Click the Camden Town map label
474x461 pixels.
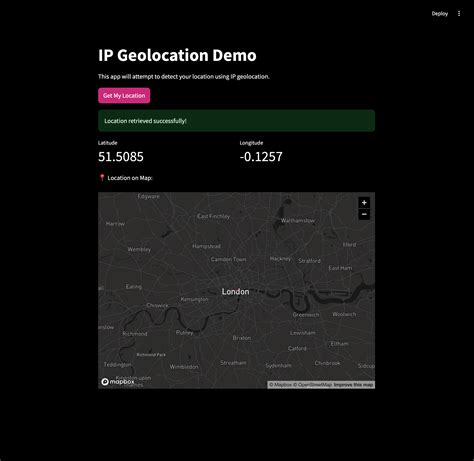point(228,259)
